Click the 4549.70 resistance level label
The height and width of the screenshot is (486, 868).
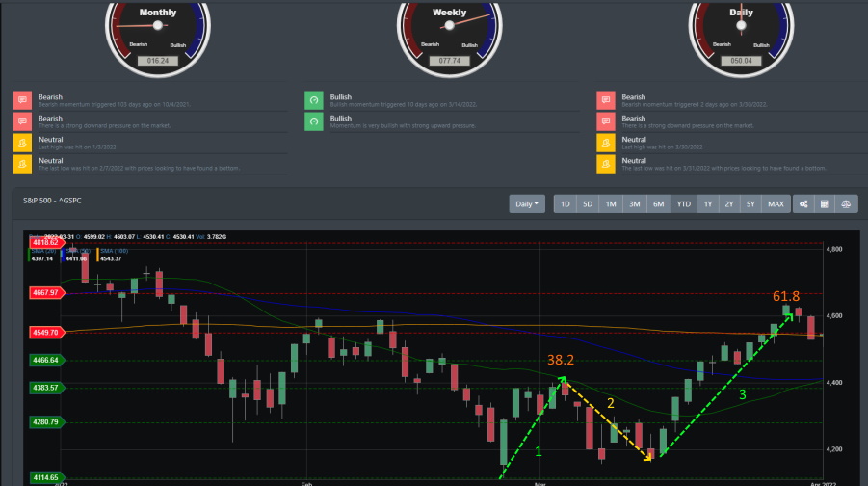(x=45, y=333)
